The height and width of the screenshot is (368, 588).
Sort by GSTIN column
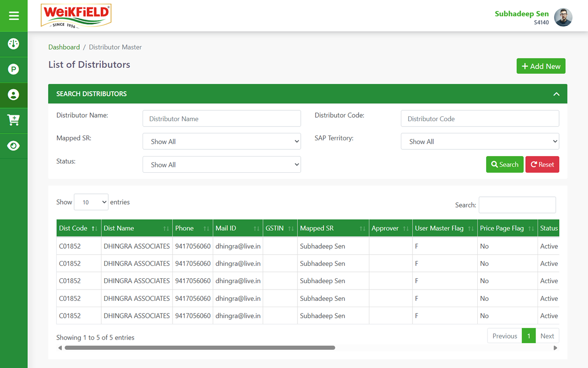280,228
